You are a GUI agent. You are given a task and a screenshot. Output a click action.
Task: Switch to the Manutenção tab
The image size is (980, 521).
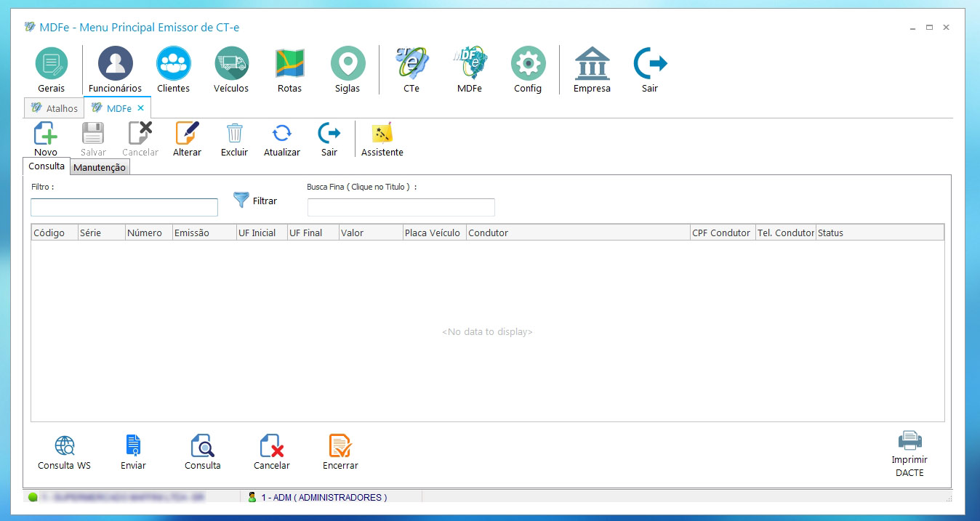click(100, 168)
